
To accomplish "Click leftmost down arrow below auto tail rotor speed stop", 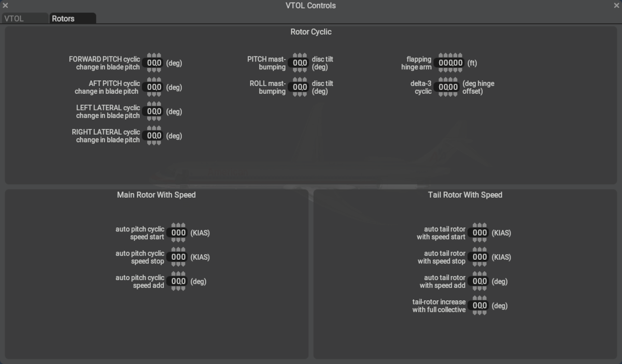I will point(475,265).
